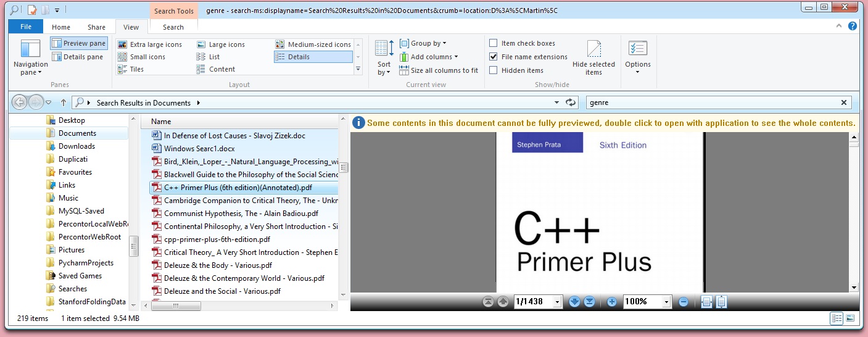Jump to first page in PDF preview
Viewport: 868px width, 337px height.
pos(489,302)
